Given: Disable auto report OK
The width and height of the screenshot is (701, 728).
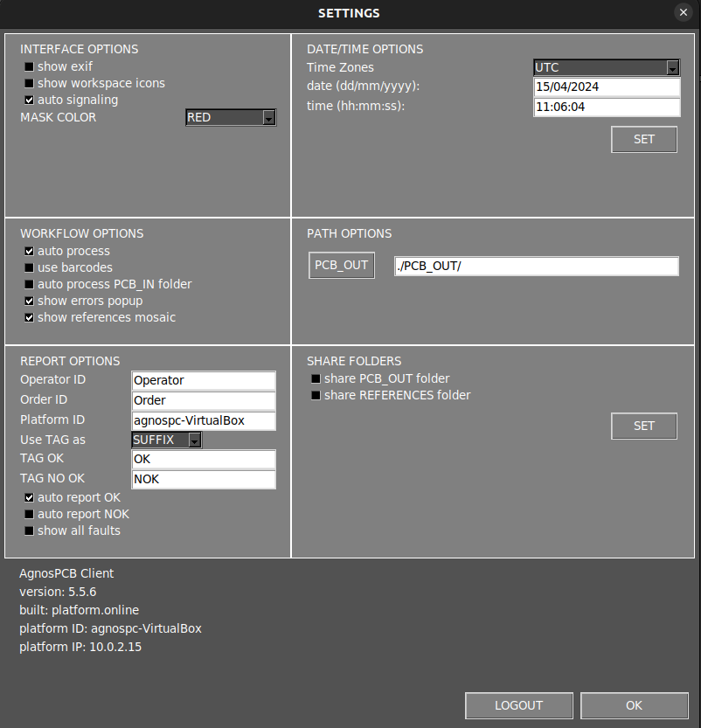Looking at the screenshot, I should tap(29, 497).
